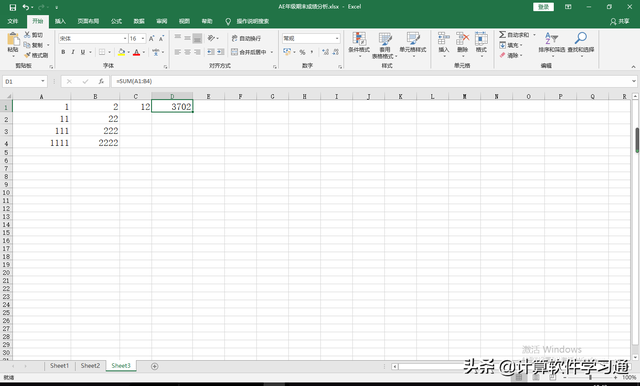This screenshot has width=640, height=386.
Task: Click the top align icon
Action: click(178, 38)
